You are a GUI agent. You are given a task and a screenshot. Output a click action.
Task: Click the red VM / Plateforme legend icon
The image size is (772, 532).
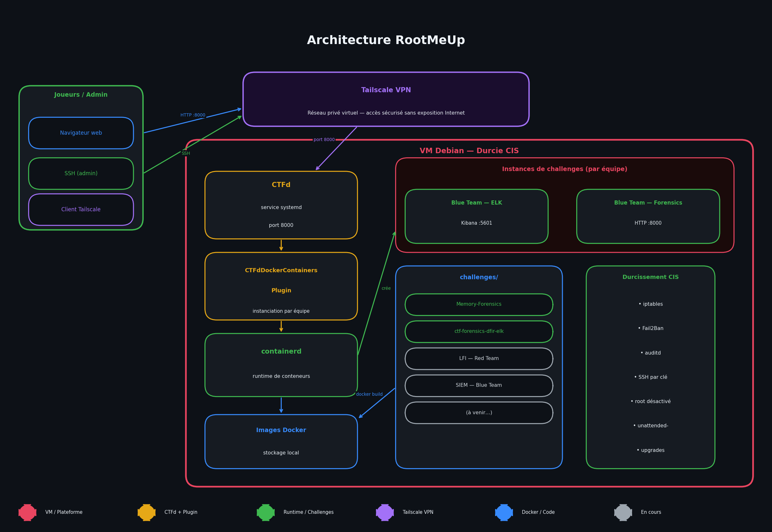pos(27,512)
